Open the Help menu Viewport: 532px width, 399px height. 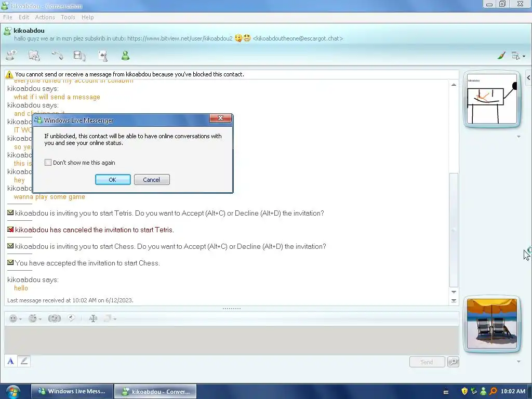click(x=87, y=17)
